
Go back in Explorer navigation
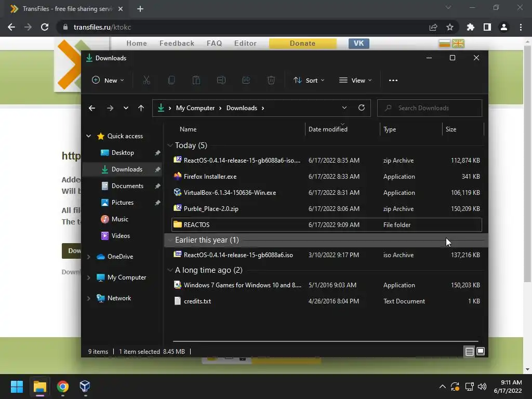[x=92, y=108]
